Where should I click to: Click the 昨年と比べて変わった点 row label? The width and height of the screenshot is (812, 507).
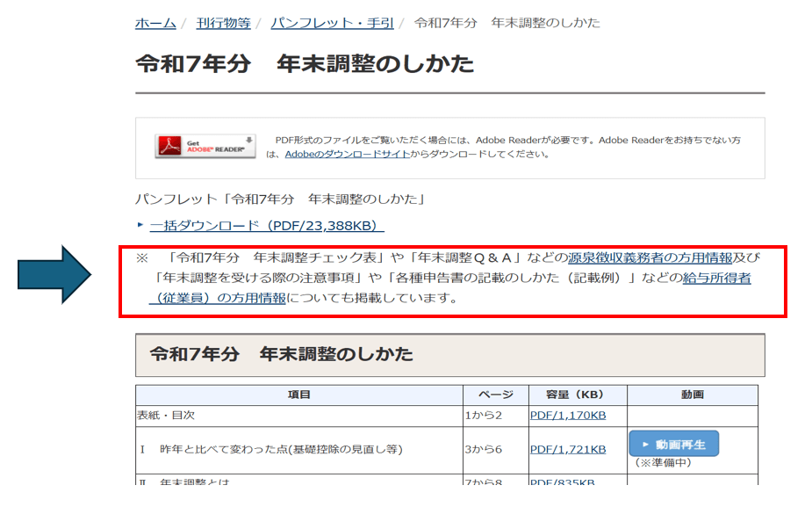pos(280,449)
